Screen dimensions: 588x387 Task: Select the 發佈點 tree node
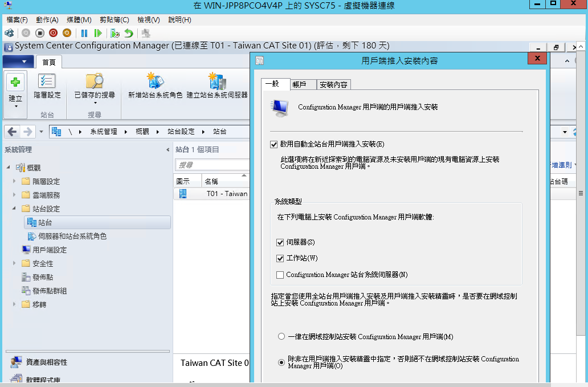[43, 277]
